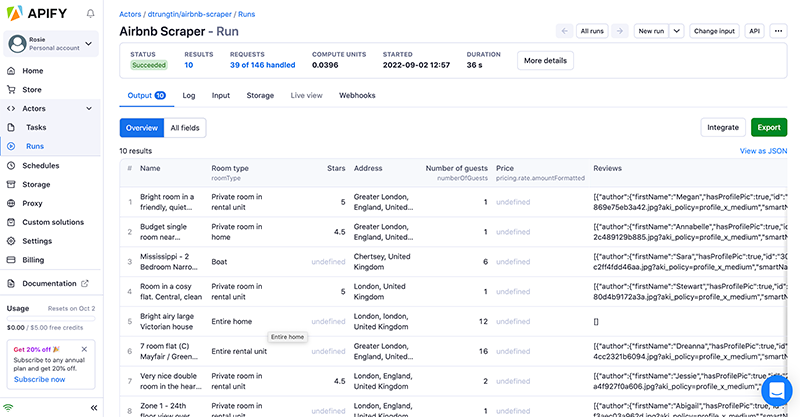
Task: Click the wifi status icon
Action: (x=8, y=408)
